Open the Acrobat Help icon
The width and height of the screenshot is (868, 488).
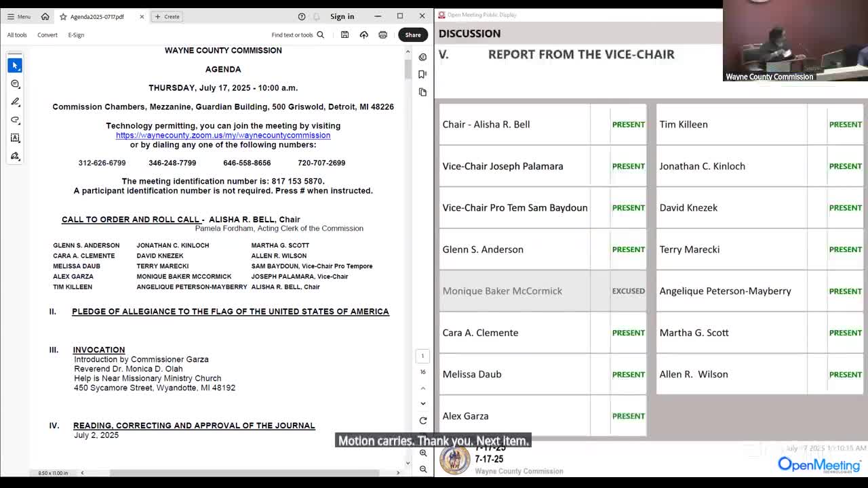302,16
